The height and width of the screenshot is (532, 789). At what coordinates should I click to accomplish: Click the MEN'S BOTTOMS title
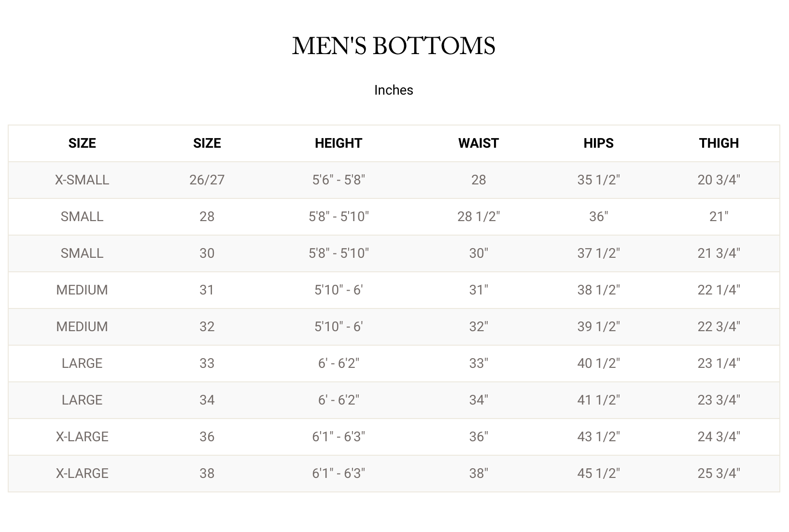click(394, 46)
